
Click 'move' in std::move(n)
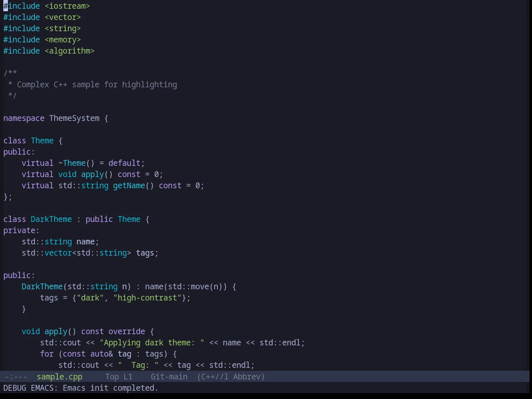click(200, 286)
